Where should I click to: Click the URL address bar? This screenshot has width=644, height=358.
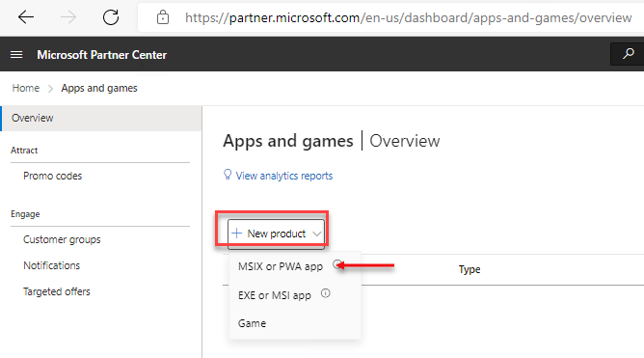click(x=408, y=17)
